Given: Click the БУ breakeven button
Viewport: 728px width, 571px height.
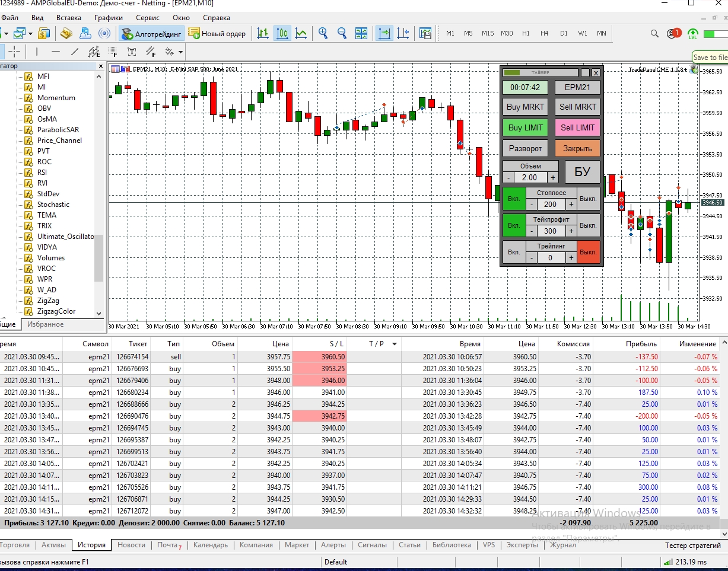Looking at the screenshot, I should [x=582, y=172].
